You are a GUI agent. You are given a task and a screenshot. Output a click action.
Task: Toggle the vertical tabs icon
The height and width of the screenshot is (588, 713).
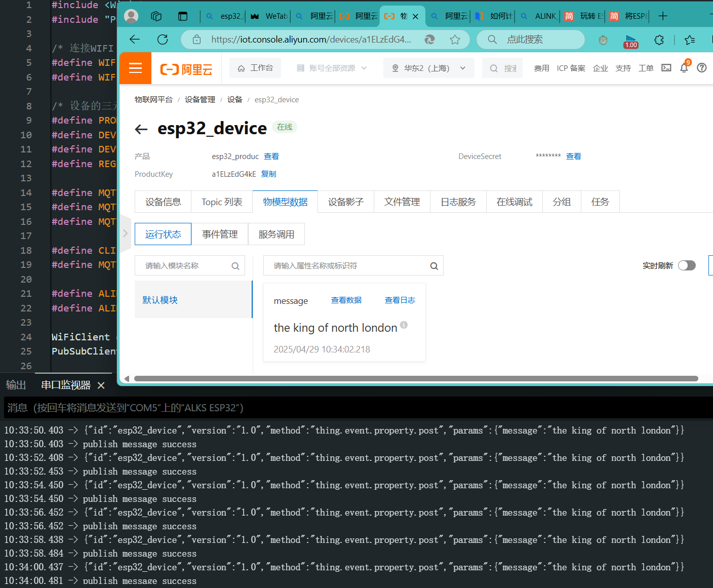click(x=183, y=16)
